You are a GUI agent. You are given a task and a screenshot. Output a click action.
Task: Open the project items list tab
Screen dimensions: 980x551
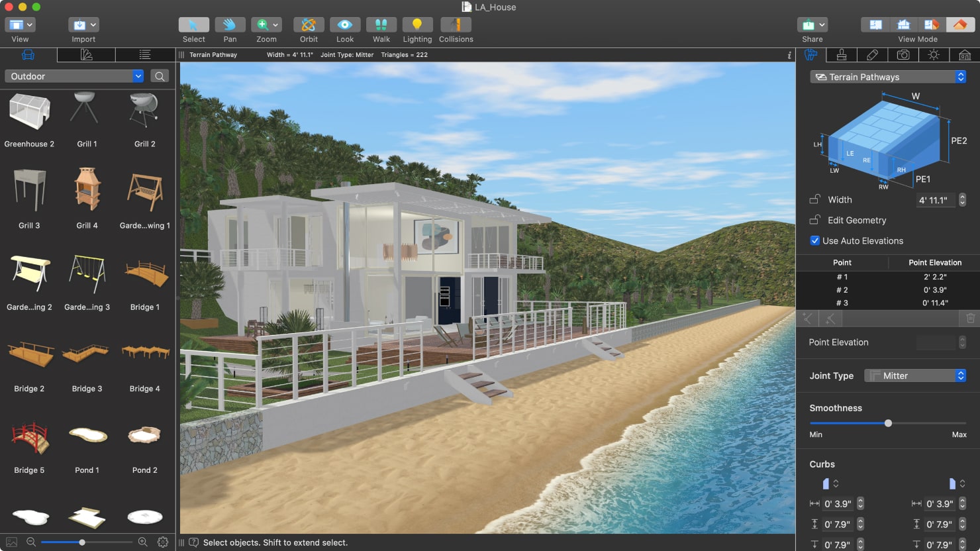[x=144, y=54]
